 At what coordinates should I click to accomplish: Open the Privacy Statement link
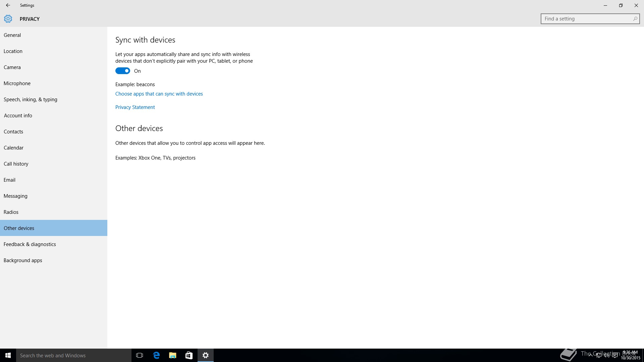tap(135, 107)
